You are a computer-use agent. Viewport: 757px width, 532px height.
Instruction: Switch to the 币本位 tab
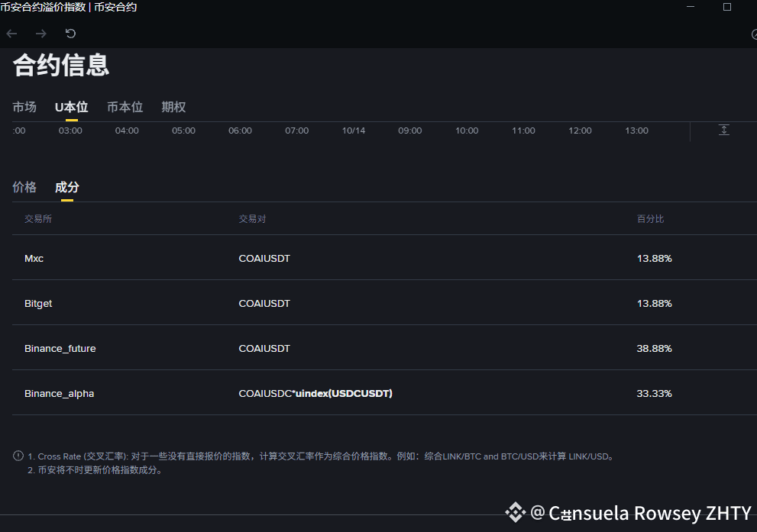tap(125, 107)
